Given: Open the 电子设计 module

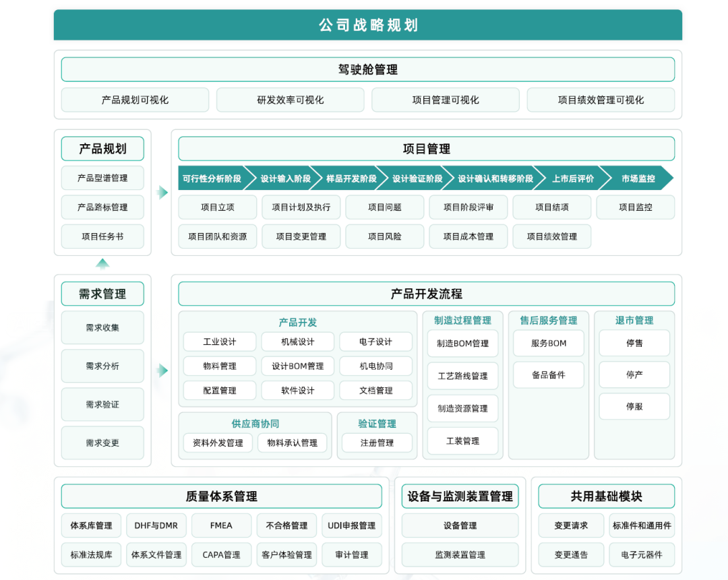Looking at the screenshot, I should [376, 342].
